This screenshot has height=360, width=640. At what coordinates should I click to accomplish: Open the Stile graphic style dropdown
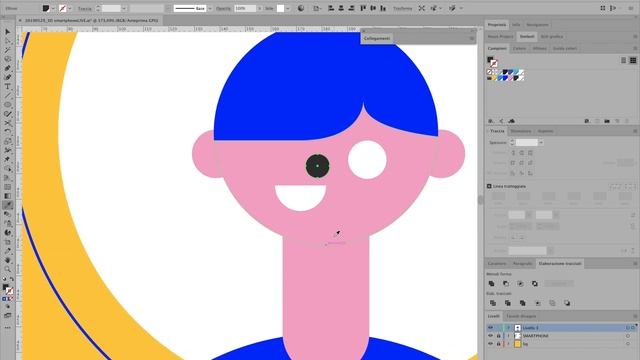point(288,8)
